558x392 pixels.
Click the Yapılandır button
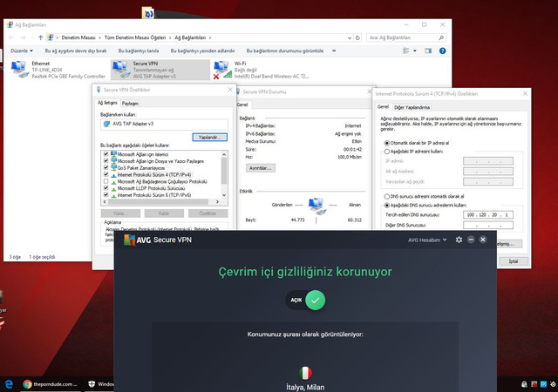tap(209, 138)
